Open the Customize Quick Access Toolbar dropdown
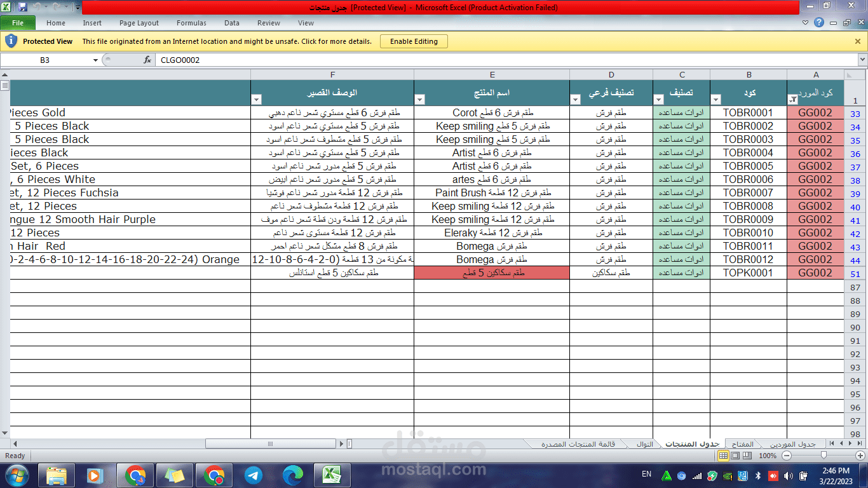Viewport: 868px width, 488px height. point(78,8)
